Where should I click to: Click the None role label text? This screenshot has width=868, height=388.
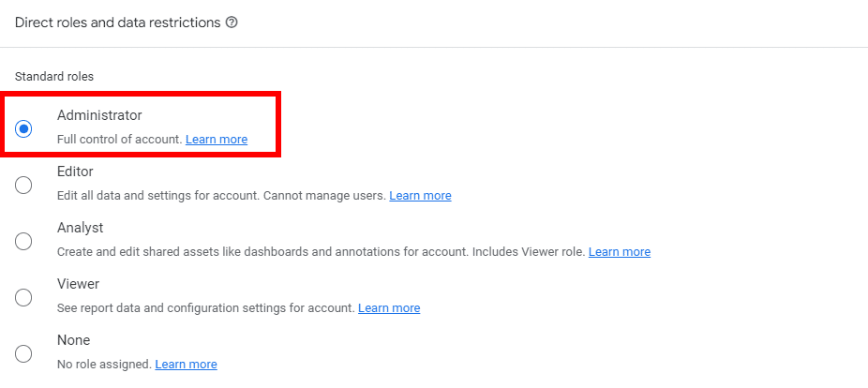click(73, 340)
